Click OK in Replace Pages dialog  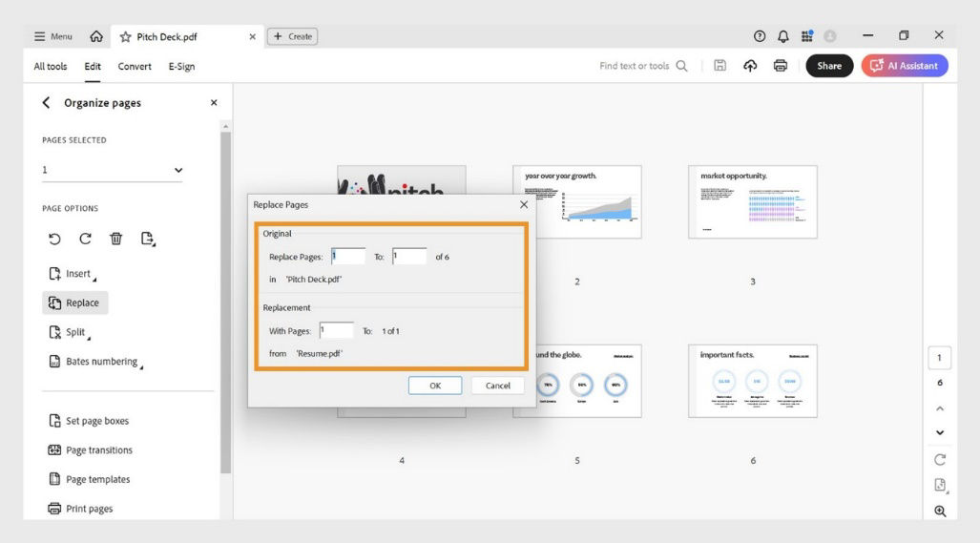[435, 386]
